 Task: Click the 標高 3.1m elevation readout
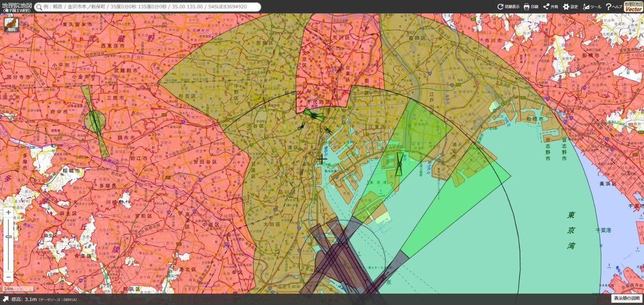[x=24, y=300]
